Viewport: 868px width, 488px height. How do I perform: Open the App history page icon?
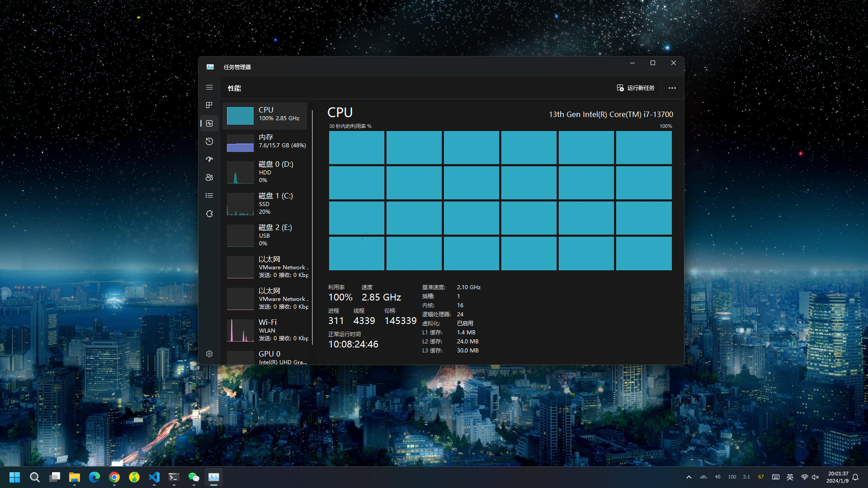pyautogui.click(x=209, y=141)
